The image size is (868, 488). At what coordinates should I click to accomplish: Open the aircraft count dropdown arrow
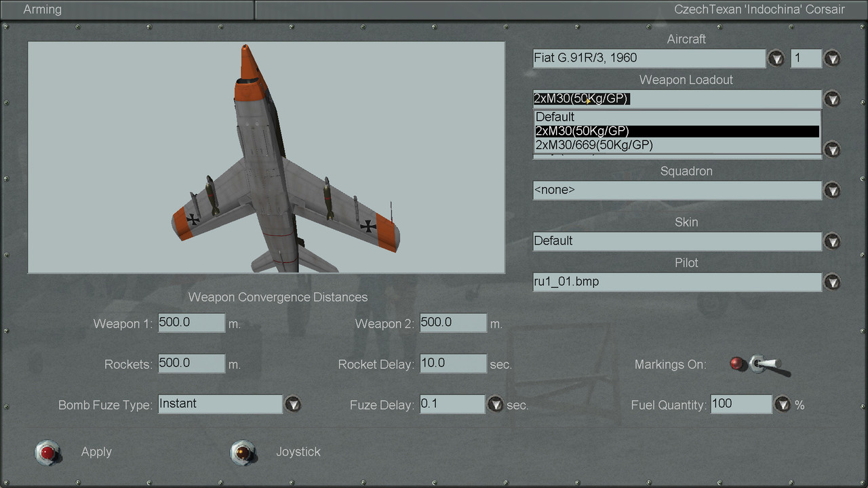[x=832, y=58]
